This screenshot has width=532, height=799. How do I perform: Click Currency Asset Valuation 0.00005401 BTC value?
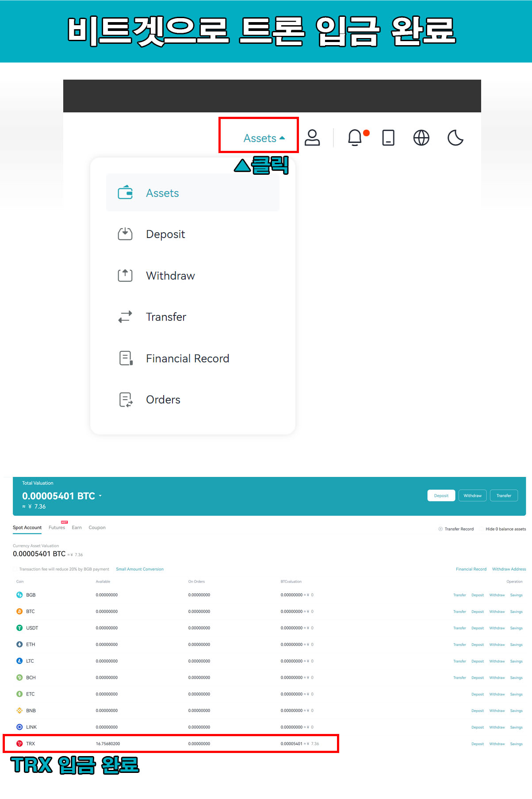(39, 553)
